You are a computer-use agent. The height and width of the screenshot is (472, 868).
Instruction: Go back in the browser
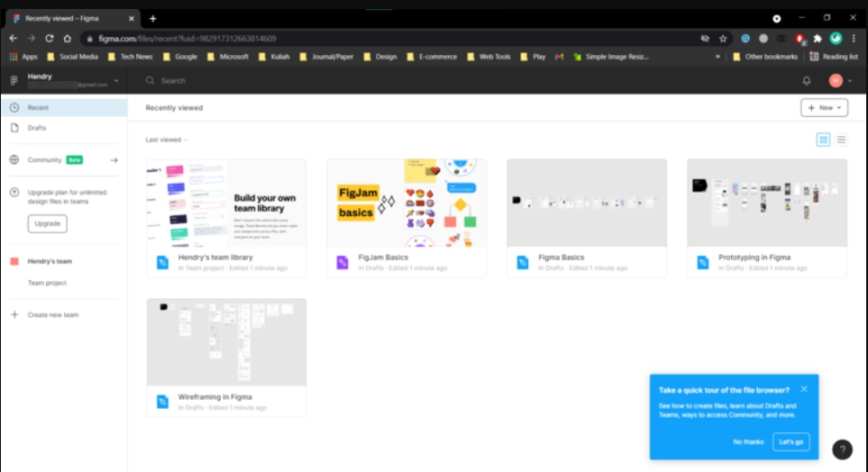pyautogui.click(x=14, y=38)
